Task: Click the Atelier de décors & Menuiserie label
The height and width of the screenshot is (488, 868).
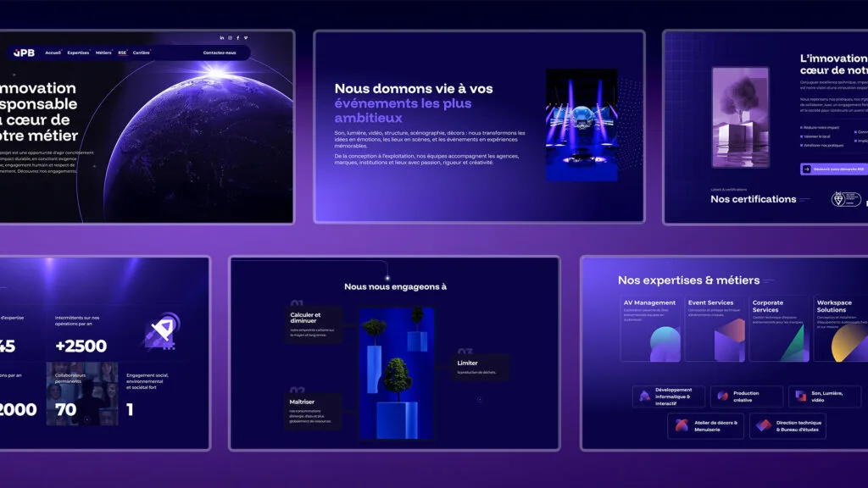Action: 715,425
